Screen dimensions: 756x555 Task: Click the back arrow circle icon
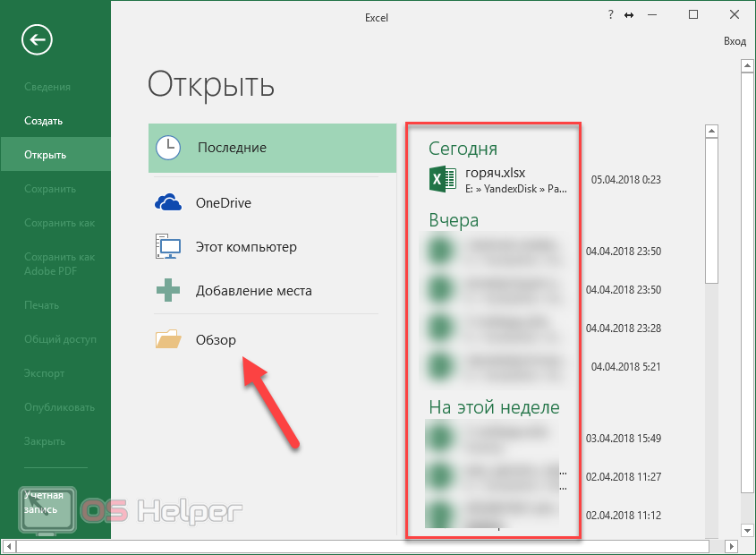[39, 38]
